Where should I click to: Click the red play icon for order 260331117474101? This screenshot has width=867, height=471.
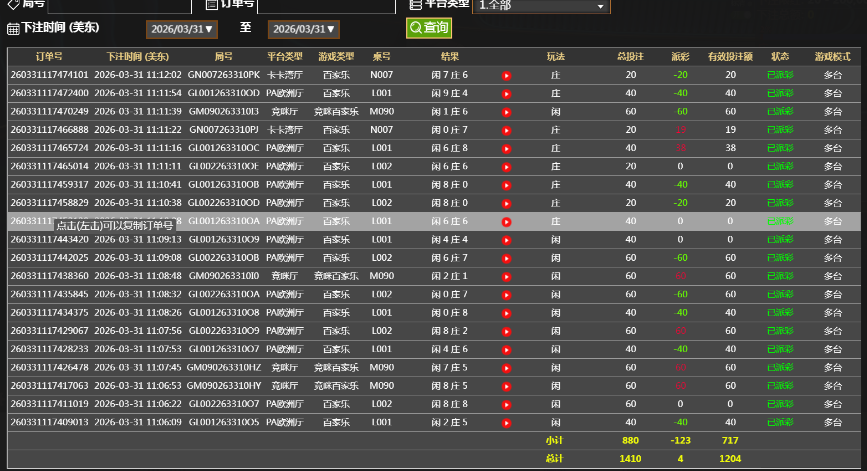(506, 75)
